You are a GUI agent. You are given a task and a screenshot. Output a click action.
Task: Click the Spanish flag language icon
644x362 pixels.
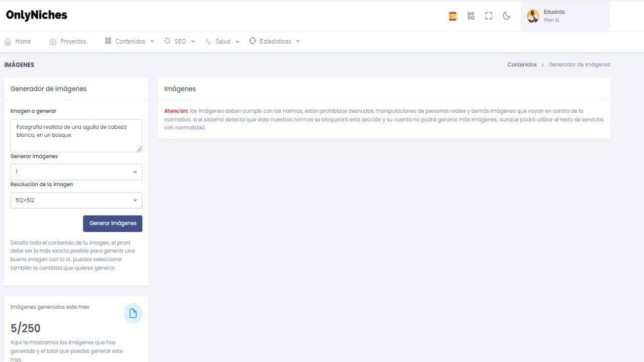coord(453,16)
